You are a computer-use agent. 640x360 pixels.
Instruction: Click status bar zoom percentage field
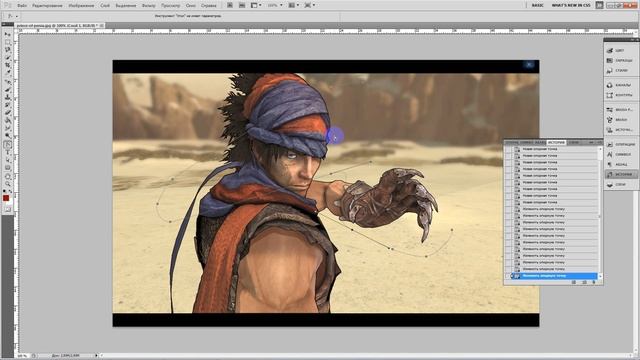pyautogui.click(x=22, y=356)
